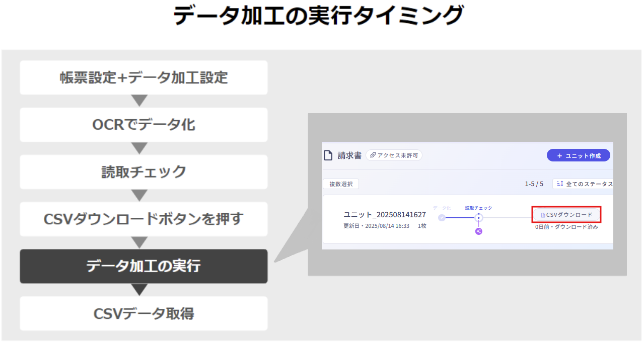This screenshot has width=644, height=343.
Task: Select the OCRでデータ化 flow step
Action: (144, 125)
